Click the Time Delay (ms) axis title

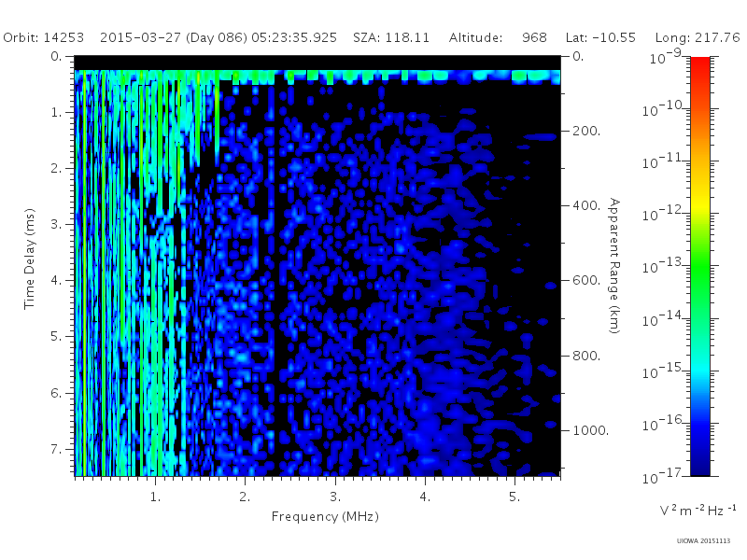(30, 259)
